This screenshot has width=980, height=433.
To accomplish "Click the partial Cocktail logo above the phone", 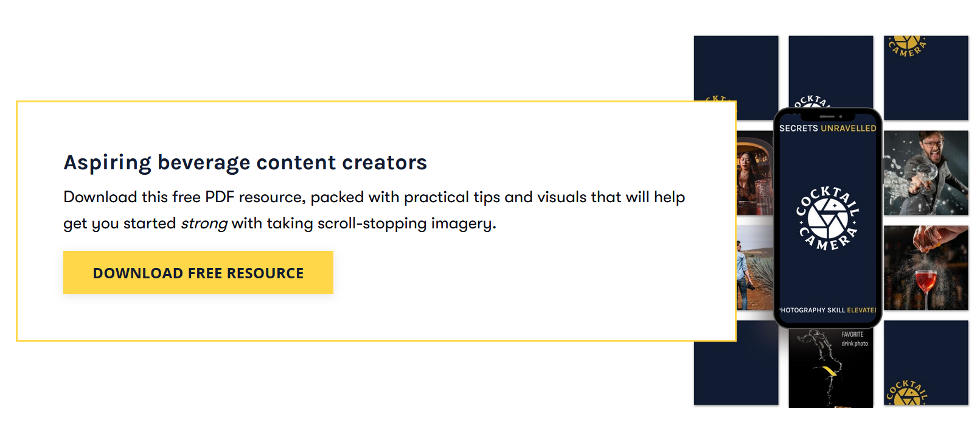I will coord(812,101).
